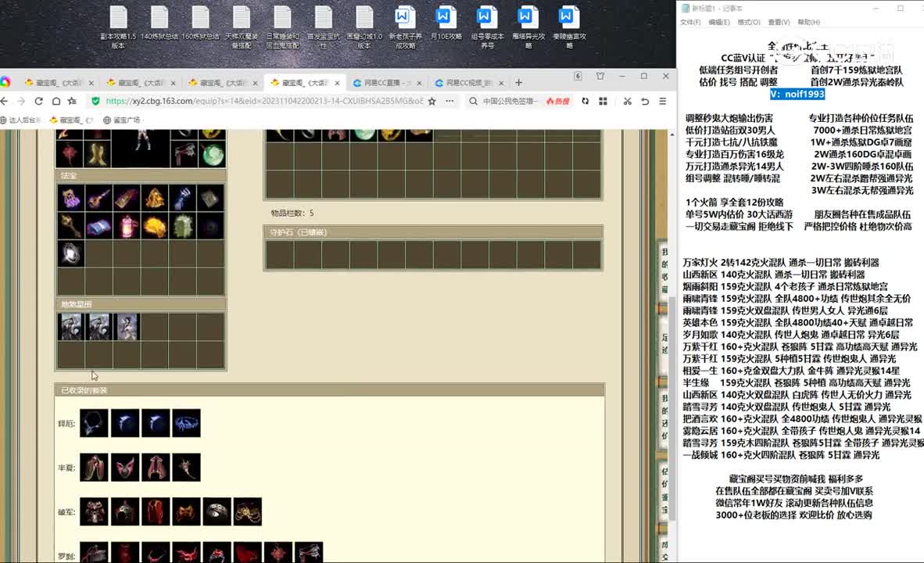Open desktop document 月10E攻略
This screenshot has height=563, width=924.
(446, 23)
